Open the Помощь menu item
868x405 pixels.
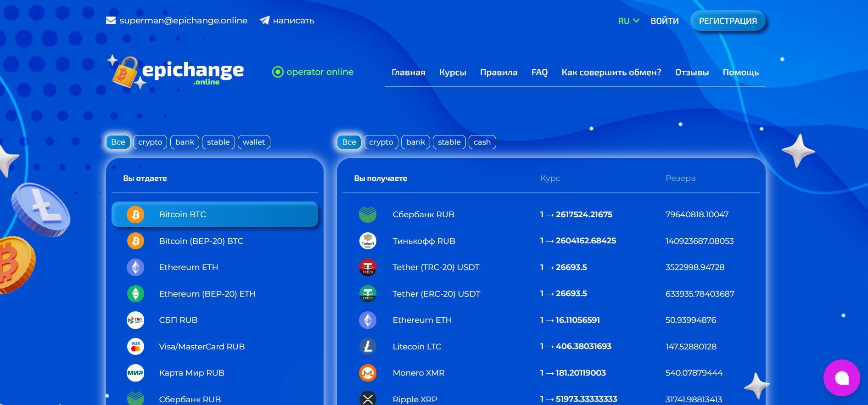pyautogui.click(x=740, y=73)
